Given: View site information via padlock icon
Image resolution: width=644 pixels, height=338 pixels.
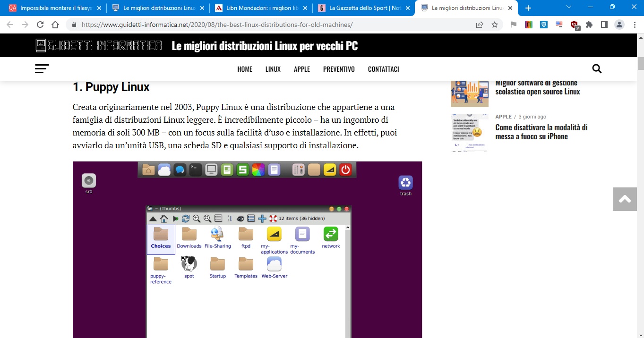Looking at the screenshot, I should click(74, 25).
